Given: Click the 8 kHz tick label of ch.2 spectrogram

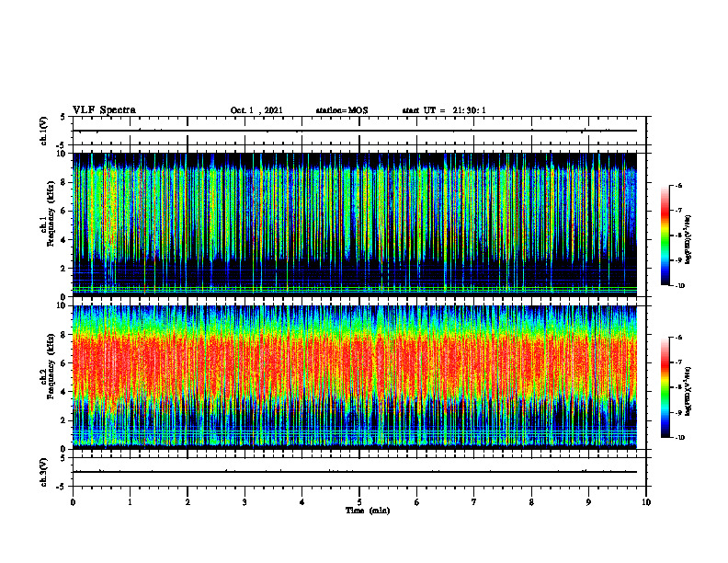Looking at the screenshot, I should click(63, 335).
